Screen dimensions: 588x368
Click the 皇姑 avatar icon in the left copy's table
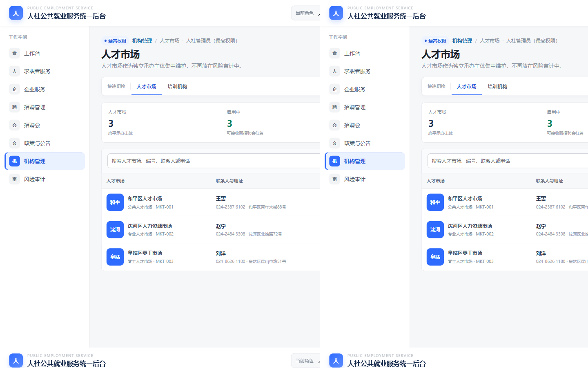pyautogui.click(x=115, y=257)
